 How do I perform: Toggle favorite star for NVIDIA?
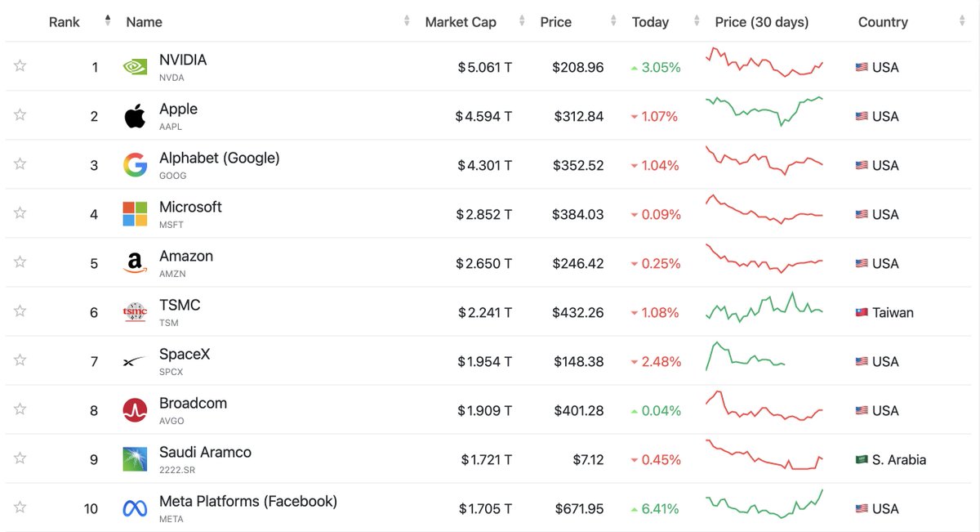coord(20,65)
